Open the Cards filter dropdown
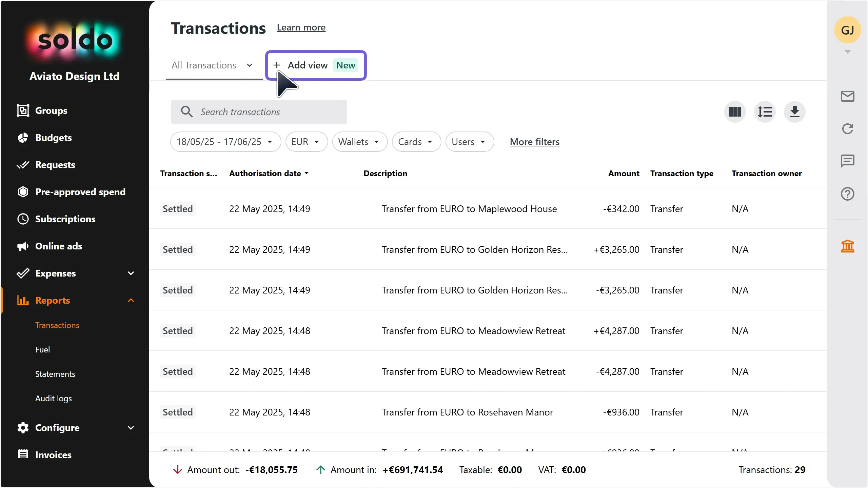The height and width of the screenshot is (488, 868). pos(416,142)
